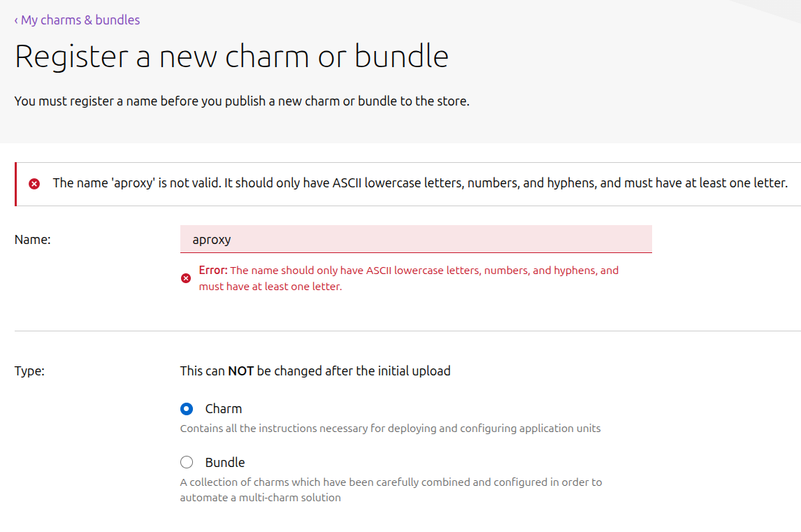This screenshot has width=801, height=532.
Task: Click the 'You must register a name' subtitle
Action: tap(242, 101)
